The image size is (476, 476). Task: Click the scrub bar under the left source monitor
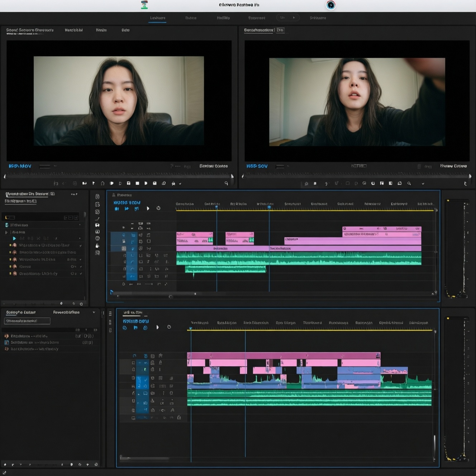[x=119, y=176]
